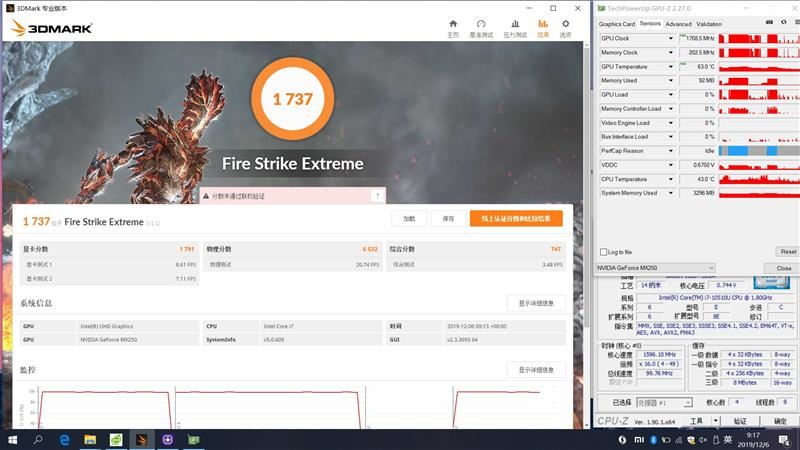Click the GPU-Z Close button

pyautogui.click(x=783, y=268)
